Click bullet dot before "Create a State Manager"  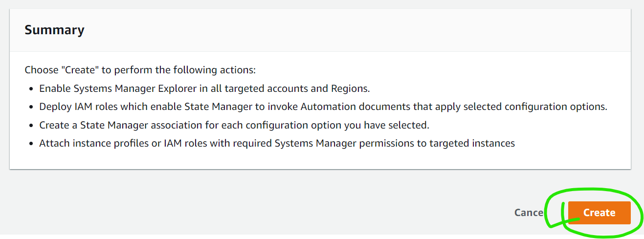pos(31,126)
